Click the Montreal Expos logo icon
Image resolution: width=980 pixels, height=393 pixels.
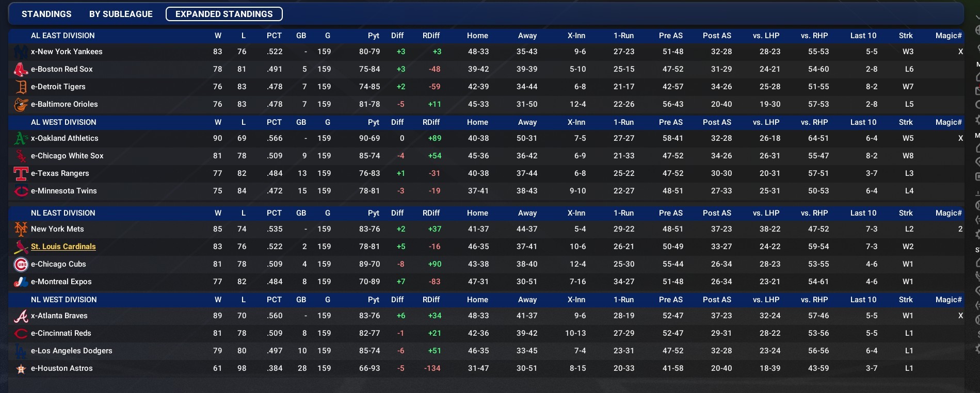tap(21, 282)
